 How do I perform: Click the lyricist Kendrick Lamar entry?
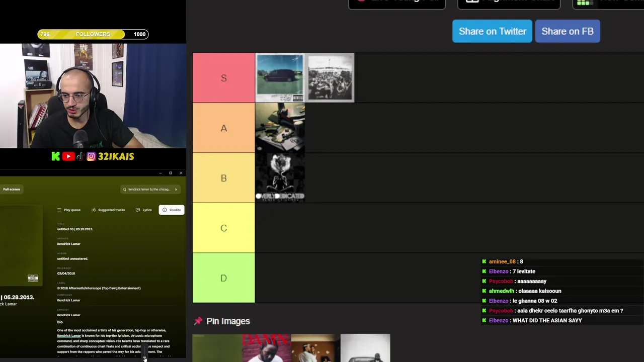[x=69, y=315]
